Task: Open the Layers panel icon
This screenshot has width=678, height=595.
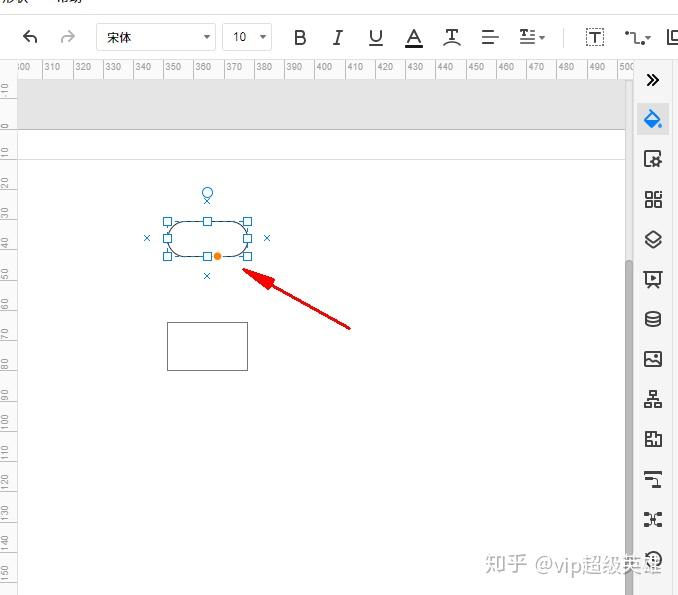Action: click(x=653, y=239)
